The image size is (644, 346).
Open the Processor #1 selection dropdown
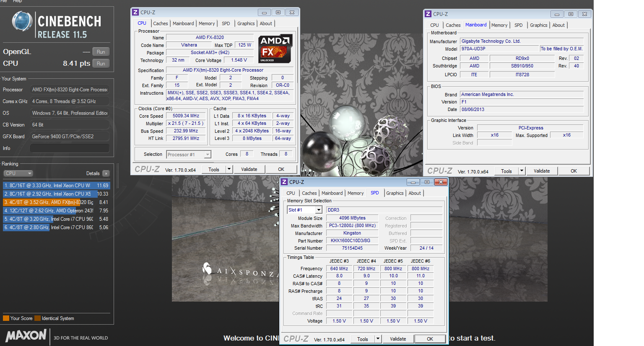coord(189,155)
